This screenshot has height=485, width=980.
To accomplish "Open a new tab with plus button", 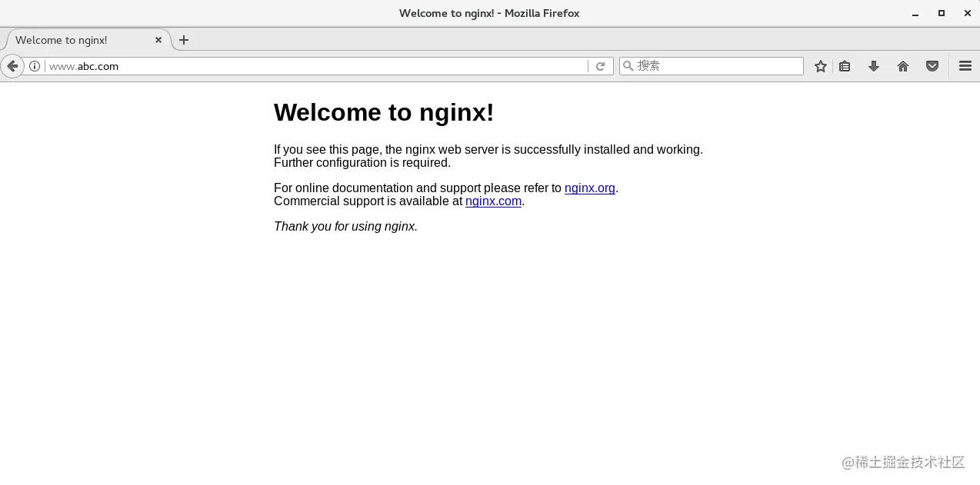I will pos(184,40).
